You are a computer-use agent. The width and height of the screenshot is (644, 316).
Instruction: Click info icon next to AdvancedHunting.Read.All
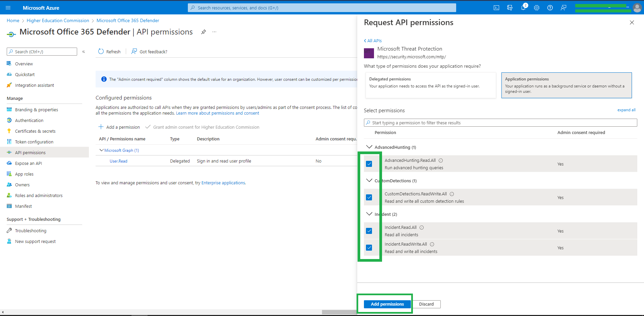coord(441,161)
